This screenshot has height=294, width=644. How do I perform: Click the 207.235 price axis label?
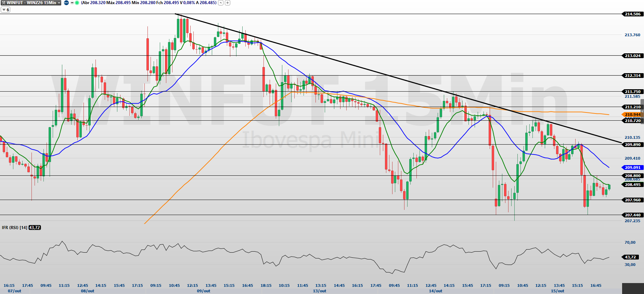pyautogui.click(x=632, y=221)
